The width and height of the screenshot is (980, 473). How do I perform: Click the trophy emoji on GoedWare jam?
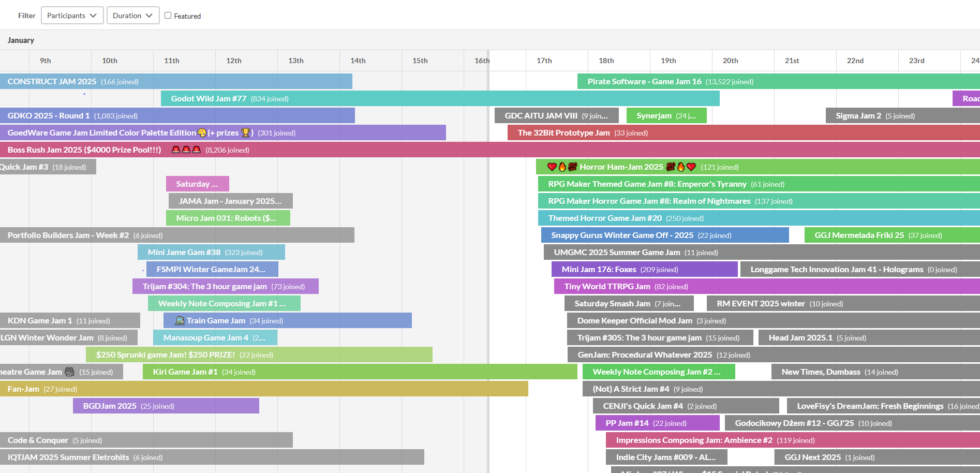(x=246, y=133)
